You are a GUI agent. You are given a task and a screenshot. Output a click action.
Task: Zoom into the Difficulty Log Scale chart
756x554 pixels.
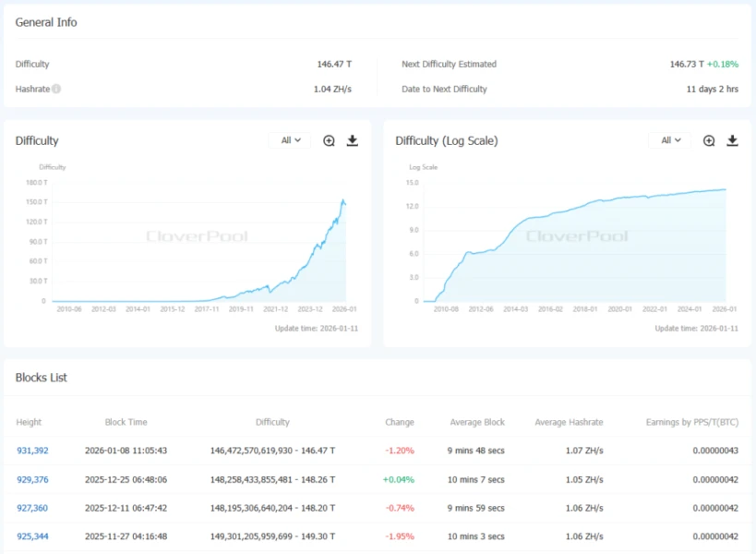click(x=709, y=140)
